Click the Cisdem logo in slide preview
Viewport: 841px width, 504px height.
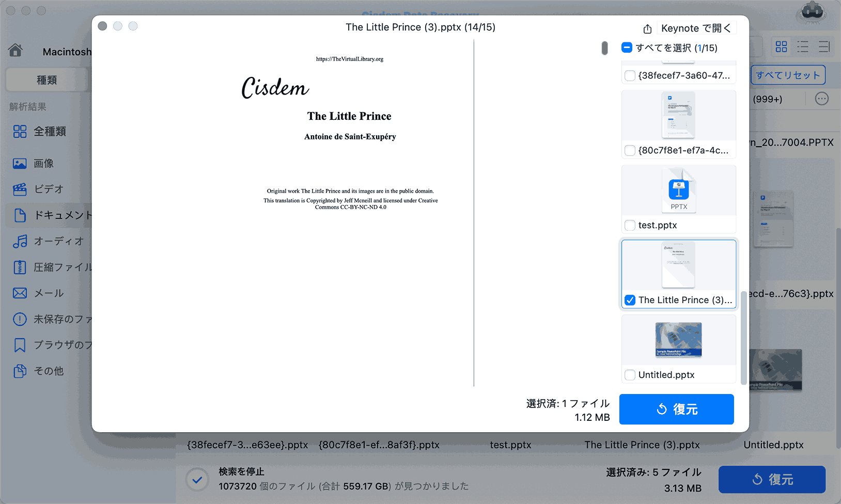275,87
